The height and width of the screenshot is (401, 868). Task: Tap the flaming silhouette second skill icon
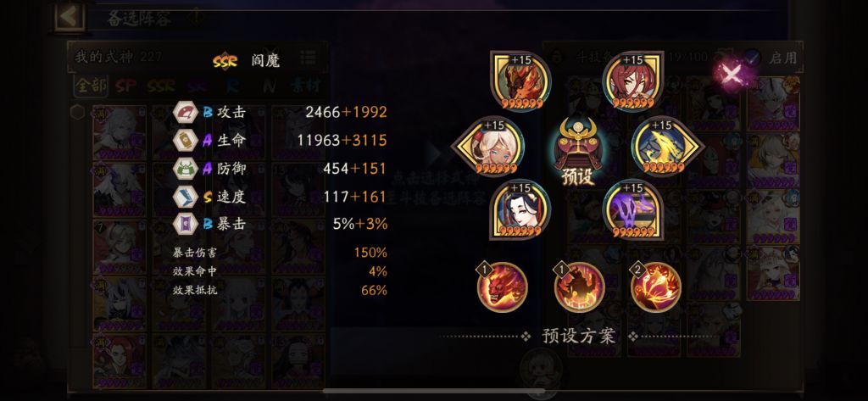tap(579, 287)
